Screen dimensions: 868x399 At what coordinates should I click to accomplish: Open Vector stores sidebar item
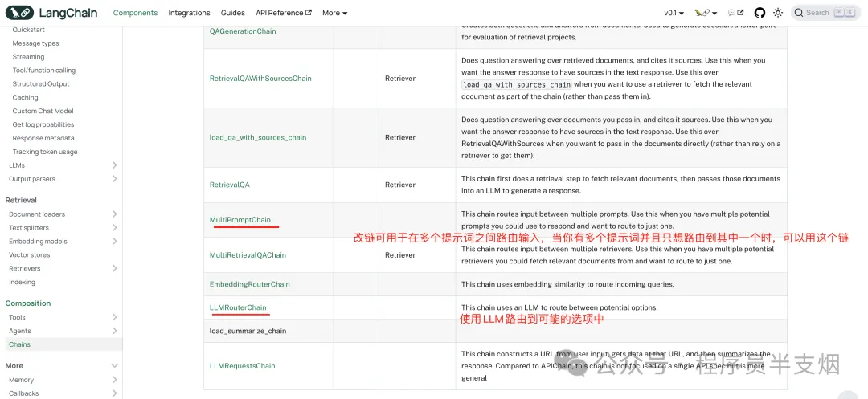[30, 254]
